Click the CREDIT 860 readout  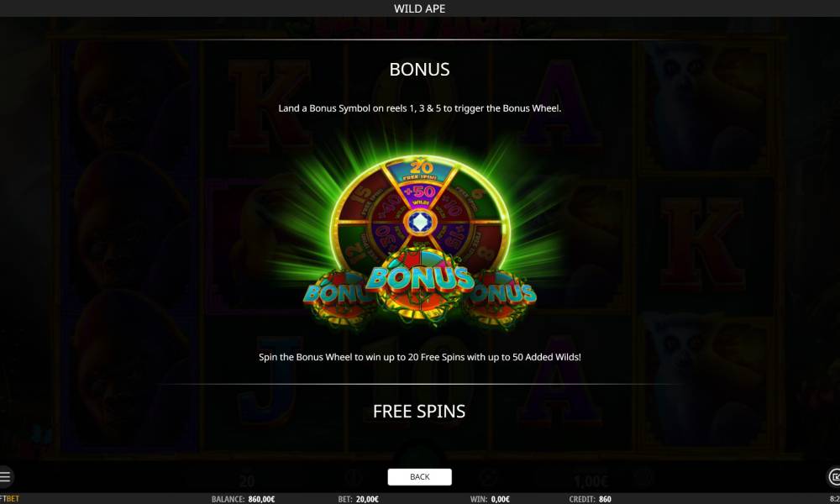[590, 499]
